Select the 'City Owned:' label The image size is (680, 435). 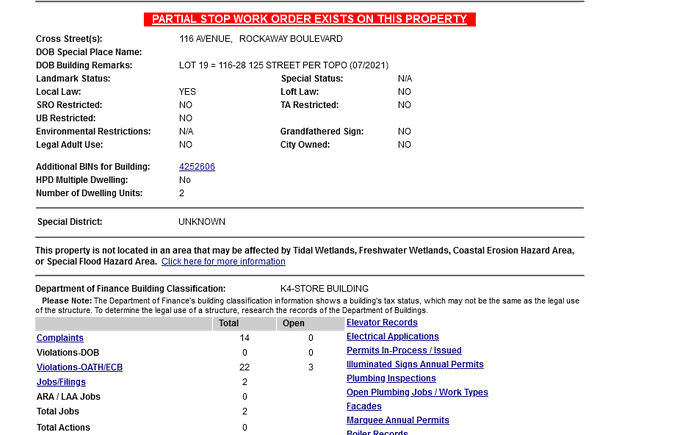click(305, 145)
